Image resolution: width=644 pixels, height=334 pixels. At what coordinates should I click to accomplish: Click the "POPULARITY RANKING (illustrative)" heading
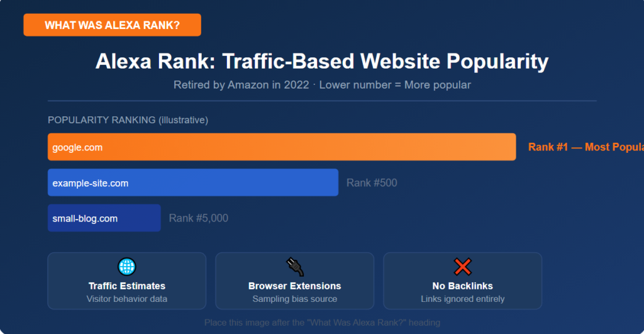128,120
